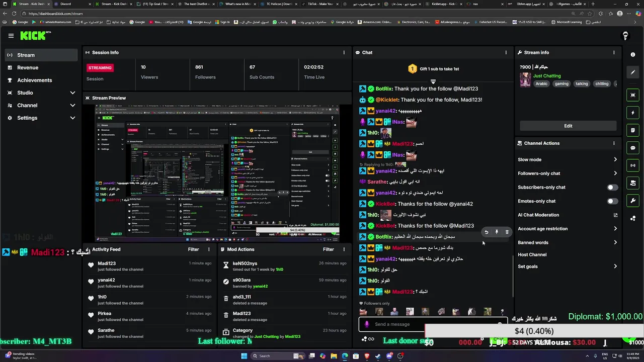Screen dimensions: 644x362
Task: Select Revenue in the sidebar
Action: point(42,67)
